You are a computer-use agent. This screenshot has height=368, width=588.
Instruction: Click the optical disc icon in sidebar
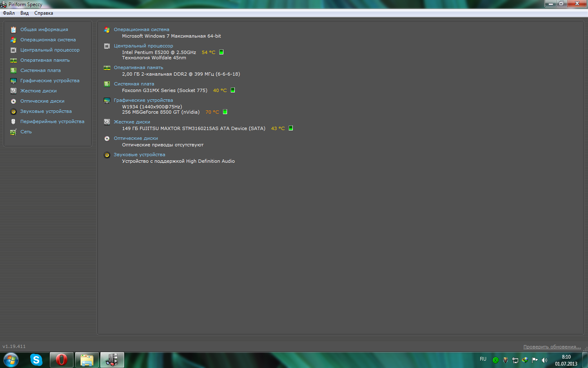(x=13, y=101)
